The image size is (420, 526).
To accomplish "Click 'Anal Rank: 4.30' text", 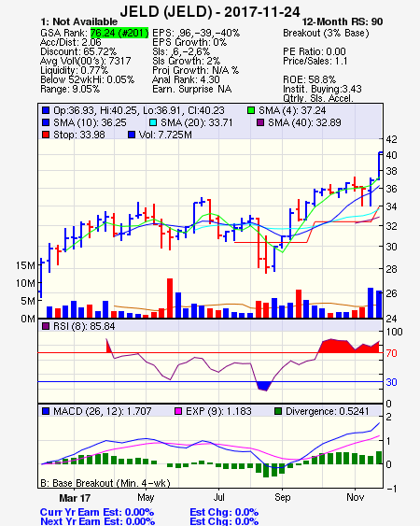I will (x=186, y=79).
